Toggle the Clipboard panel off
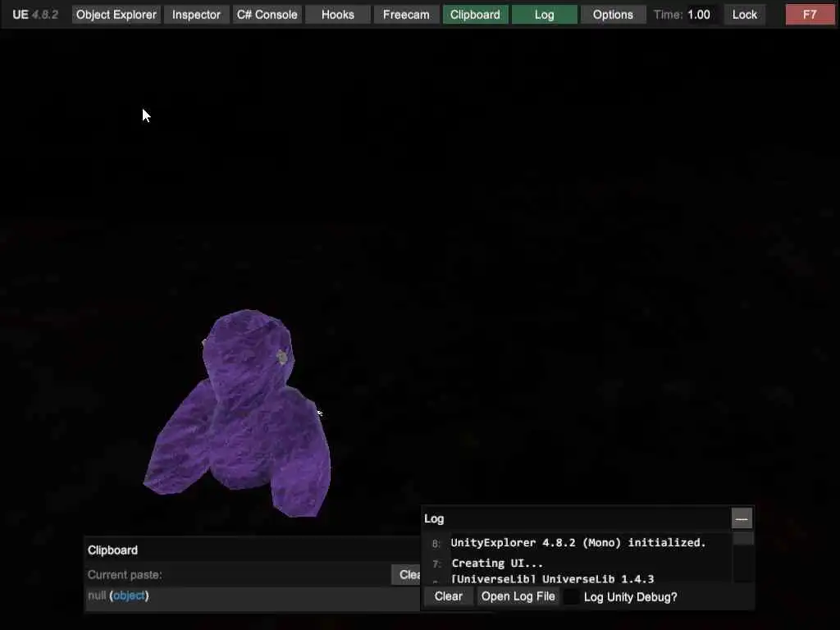The width and height of the screenshot is (840, 630). point(475,15)
